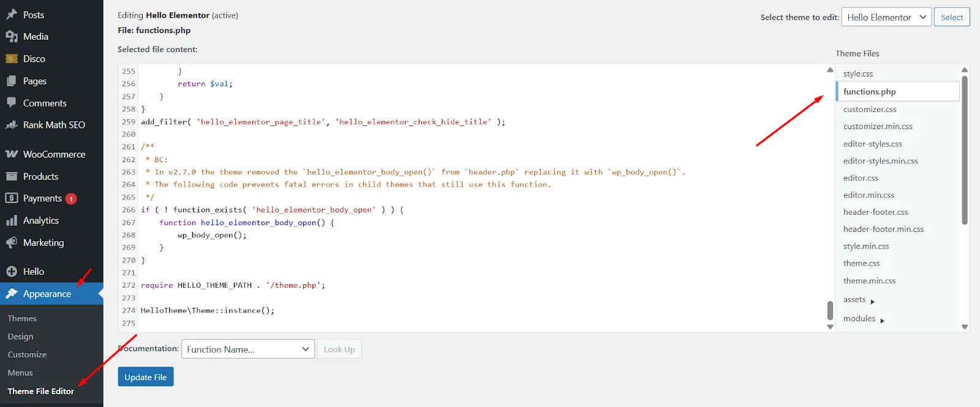Click code editor scrollbar thumb
The width and height of the screenshot is (980, 407).
click(830, 310)
